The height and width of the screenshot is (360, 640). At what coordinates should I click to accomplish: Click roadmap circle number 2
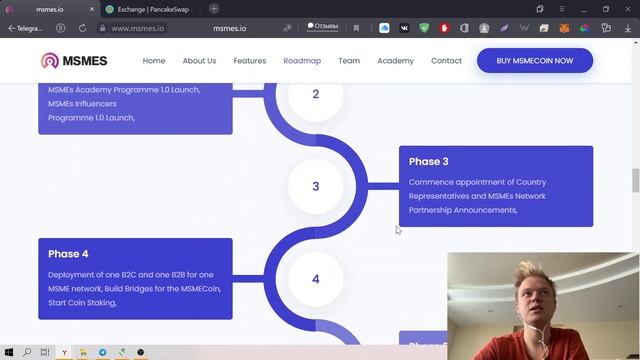[x=316, y=94]
